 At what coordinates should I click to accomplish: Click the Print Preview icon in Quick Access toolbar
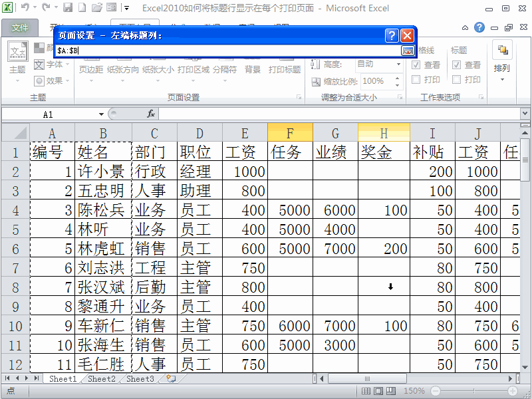(x=111, y=7)
